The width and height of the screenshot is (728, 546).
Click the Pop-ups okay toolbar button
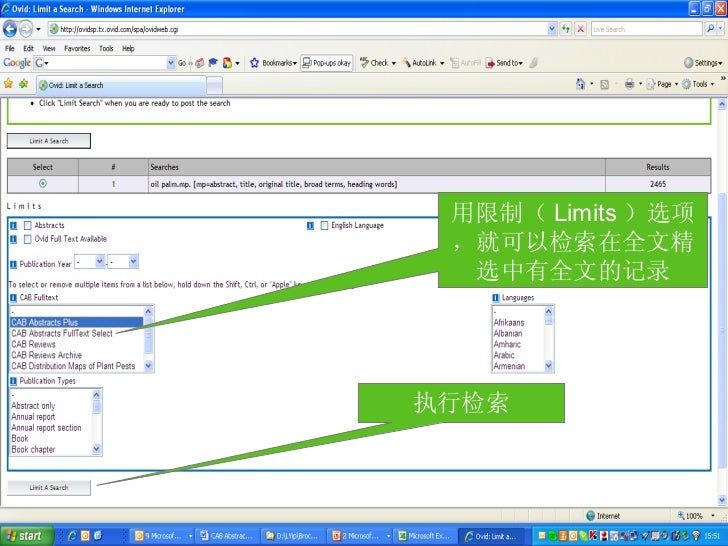(326, 63)
